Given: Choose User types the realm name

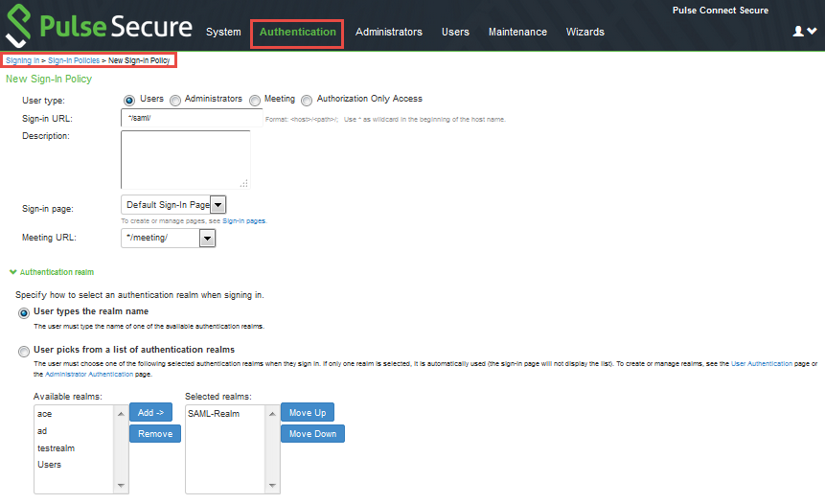Looking at the screenshot, I should coord(24,313).
